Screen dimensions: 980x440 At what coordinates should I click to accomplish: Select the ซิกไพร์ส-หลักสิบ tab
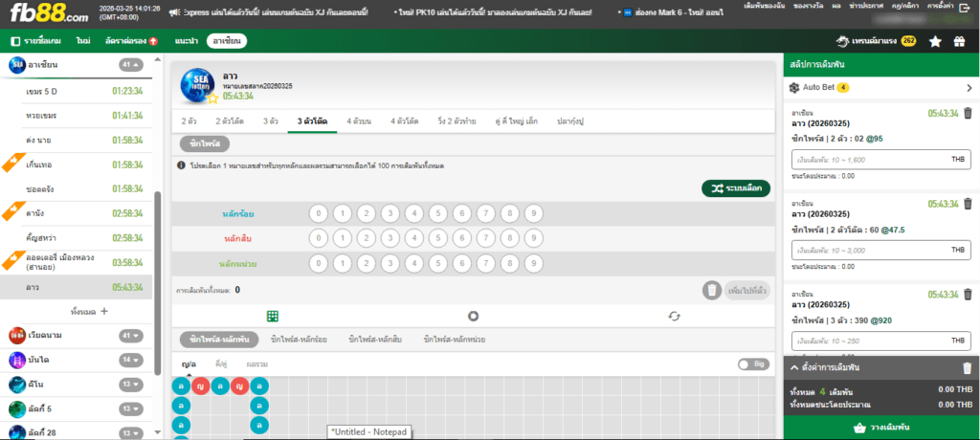tap(374, 340)
